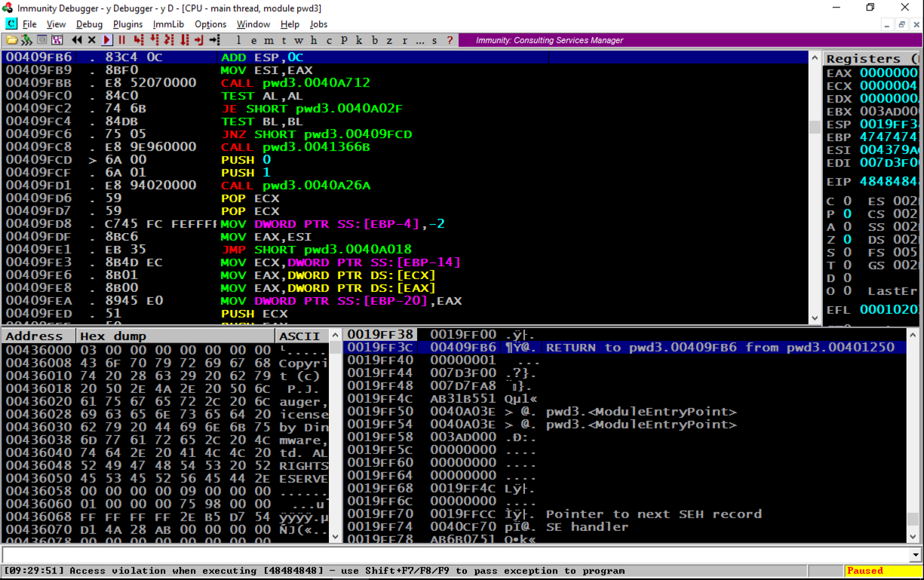This screenshot has width=924, height=580.
Task: Open the Help menu
Action: coord(290,24)
